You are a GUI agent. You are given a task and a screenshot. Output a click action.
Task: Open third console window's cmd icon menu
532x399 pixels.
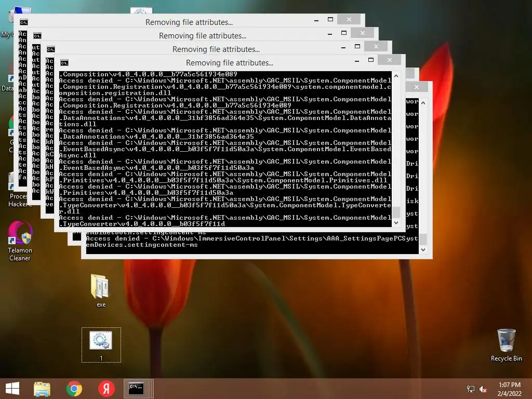[x=37, y=36]
